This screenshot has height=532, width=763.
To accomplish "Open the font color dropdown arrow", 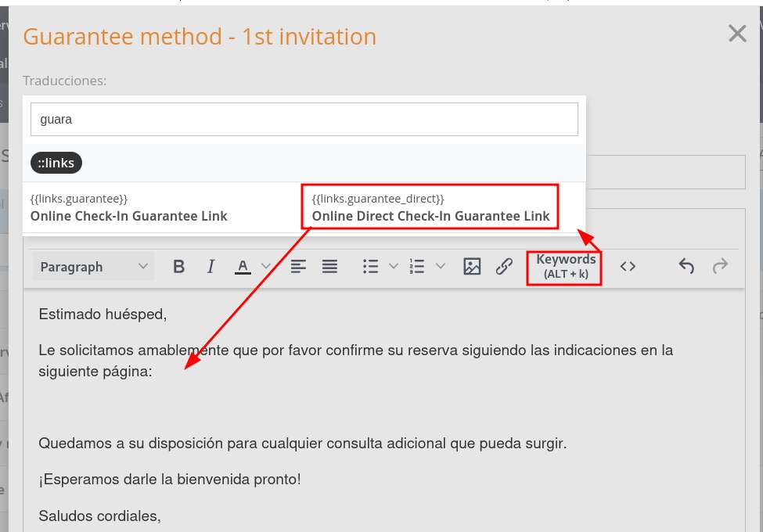I will click(x=265, y=267).
